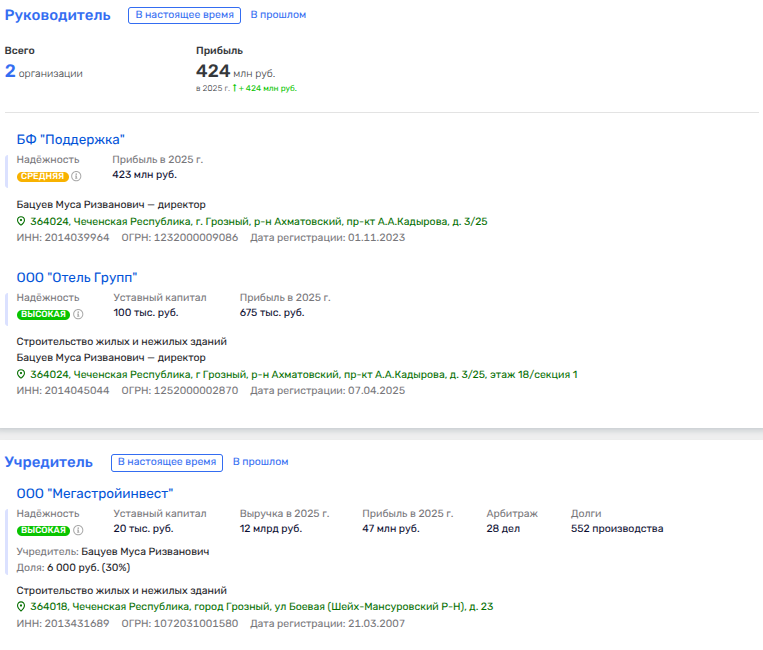Click ВЫСОКАЯ reliability badge for Отель Групп
Image resolution: width=763 pixels, height=650 pixels.
[43, 314]
